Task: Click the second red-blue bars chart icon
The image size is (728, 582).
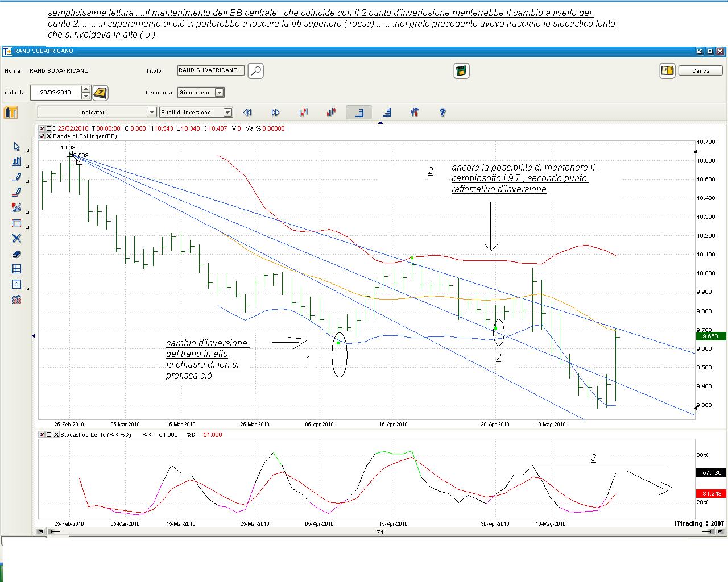Action: (331, 113)
